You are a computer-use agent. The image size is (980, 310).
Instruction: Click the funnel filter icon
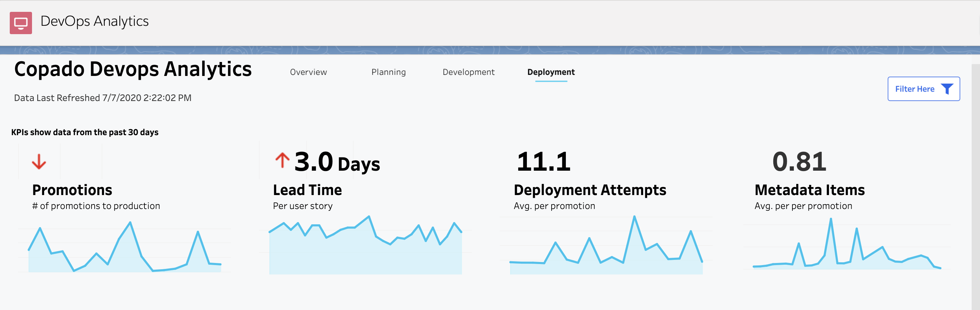click(x=947, y=89)
